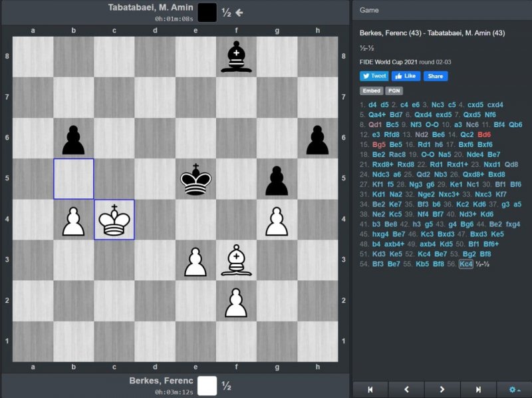Step back one move with previous arrow

click(406, 389)
